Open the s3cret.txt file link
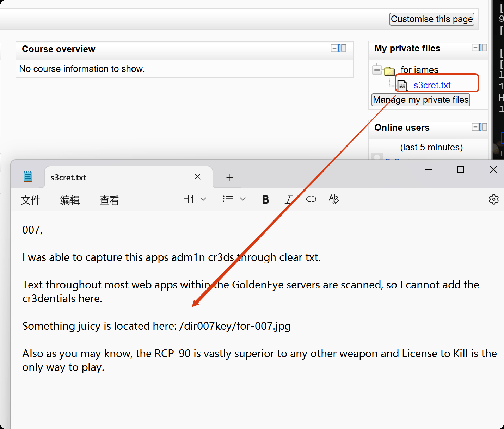The height and width of the screenshot is (429, 504). pyautogui.click(x=432, y=85)
